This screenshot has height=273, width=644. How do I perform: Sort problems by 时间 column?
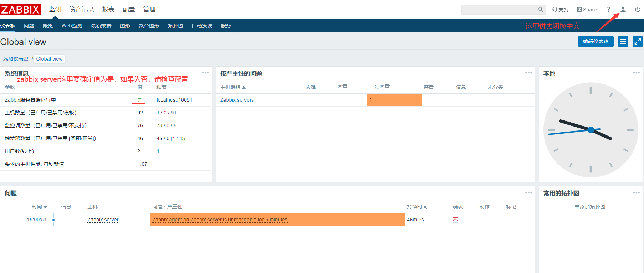coord(39,207)
